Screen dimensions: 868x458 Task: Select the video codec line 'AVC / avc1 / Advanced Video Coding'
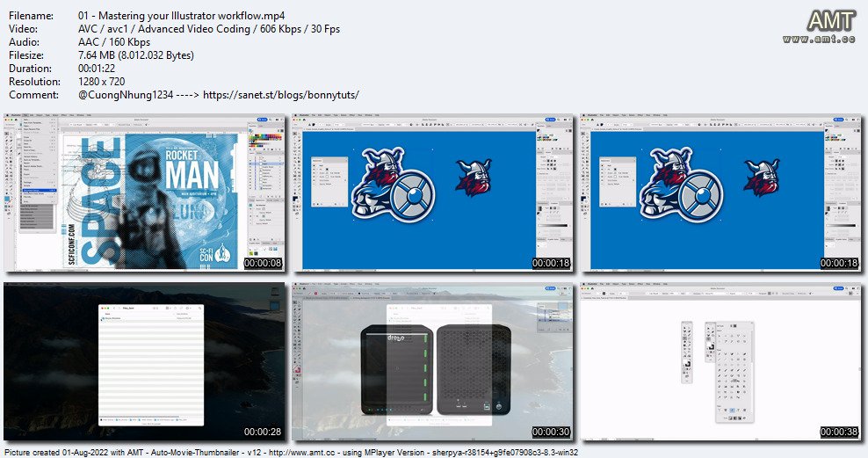click(x=164, y=29)
